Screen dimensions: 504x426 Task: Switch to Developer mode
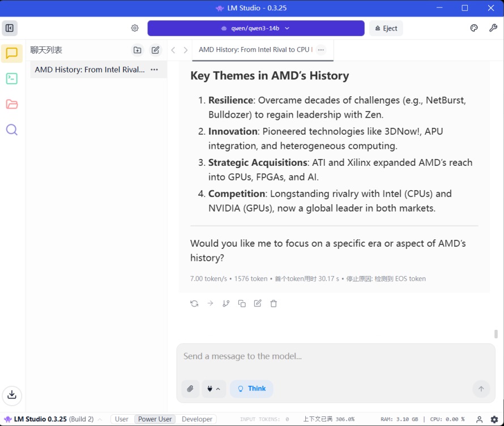point(197,419)
